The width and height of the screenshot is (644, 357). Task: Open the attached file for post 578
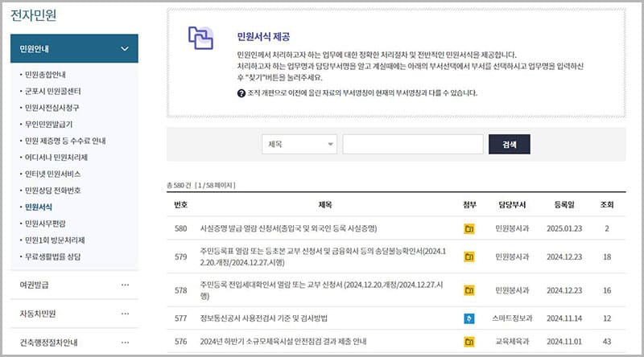point(469,289)
